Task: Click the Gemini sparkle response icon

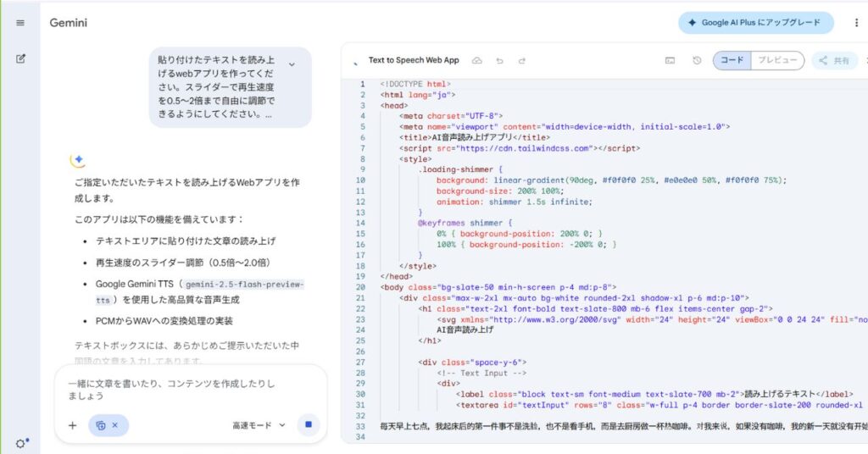Action: [77, 160]
